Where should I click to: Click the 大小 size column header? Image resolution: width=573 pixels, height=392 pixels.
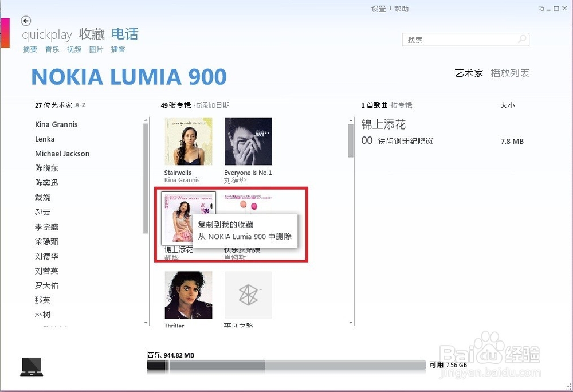508,105
